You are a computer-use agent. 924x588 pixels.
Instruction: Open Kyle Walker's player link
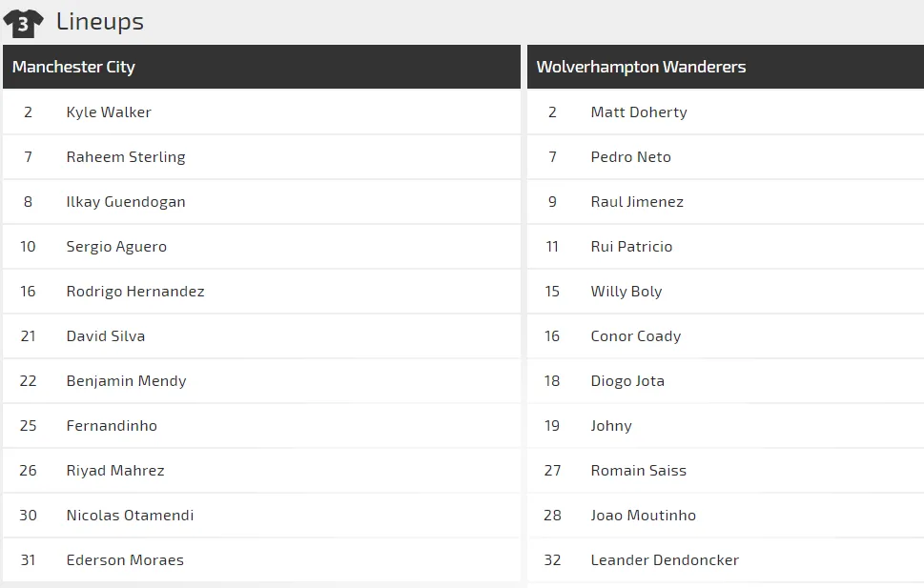pyautogui.click(x=109, y=112)
